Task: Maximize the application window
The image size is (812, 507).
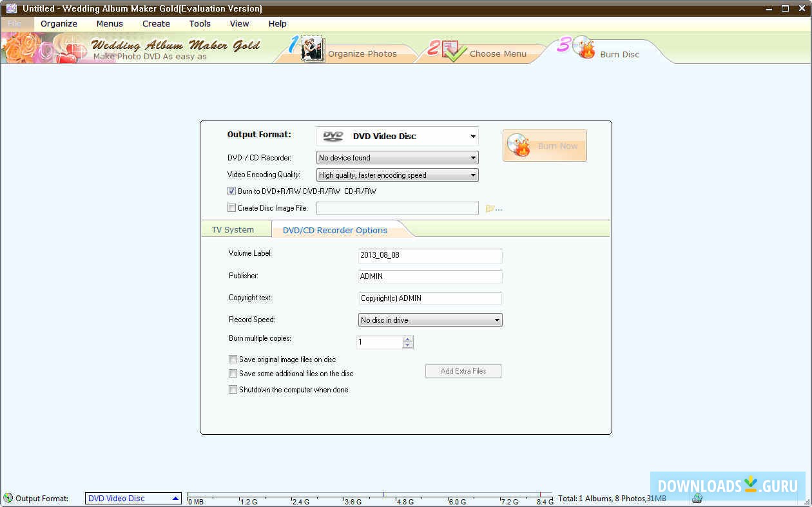Action: [x=785, y=8]
